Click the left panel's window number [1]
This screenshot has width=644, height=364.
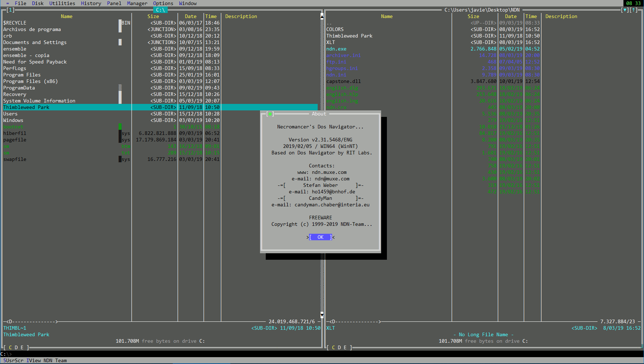pyautogui.click(x=10, y=10)
